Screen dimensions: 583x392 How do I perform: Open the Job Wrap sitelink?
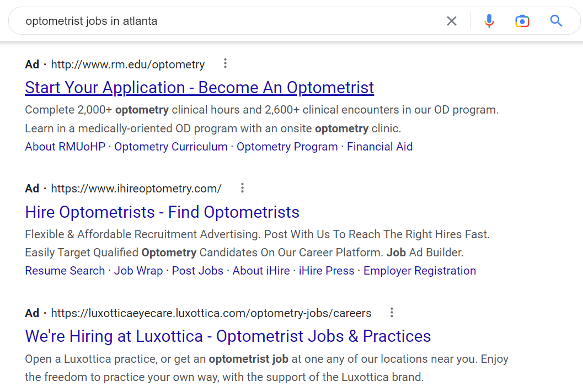click(x=138, y=270)
